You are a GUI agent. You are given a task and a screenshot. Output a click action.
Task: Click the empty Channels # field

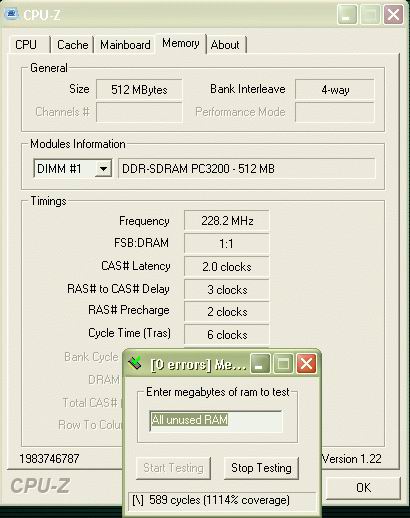pyautogui.click(x=139, y=112)
